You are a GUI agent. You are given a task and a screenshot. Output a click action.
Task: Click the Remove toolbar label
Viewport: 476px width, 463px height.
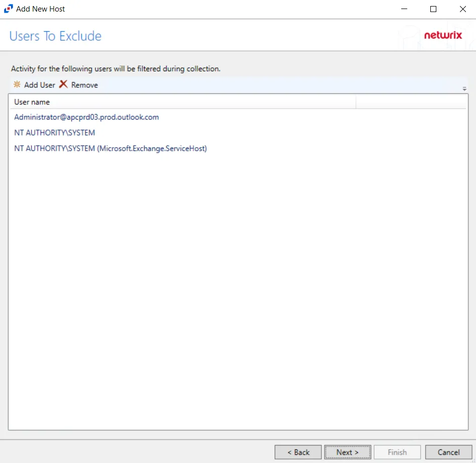pyautogui.click(x=84, y=85)
